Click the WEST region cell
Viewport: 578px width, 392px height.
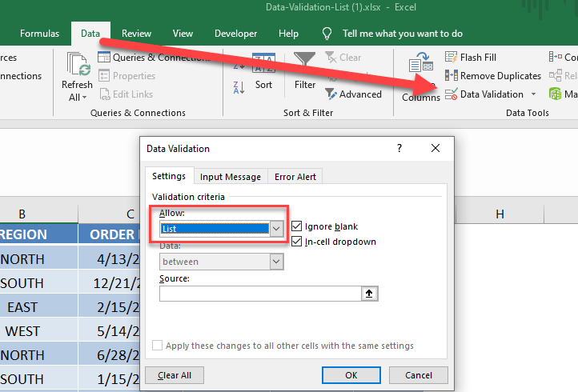(38, 331)
